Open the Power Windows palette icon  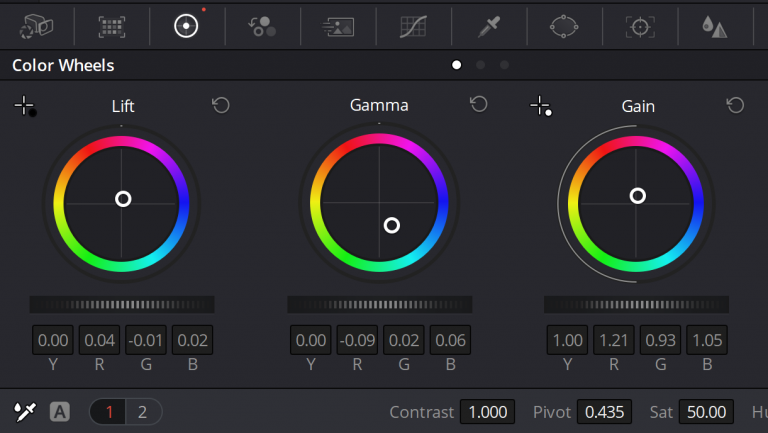pyautogui.click(x=564, y=26)
